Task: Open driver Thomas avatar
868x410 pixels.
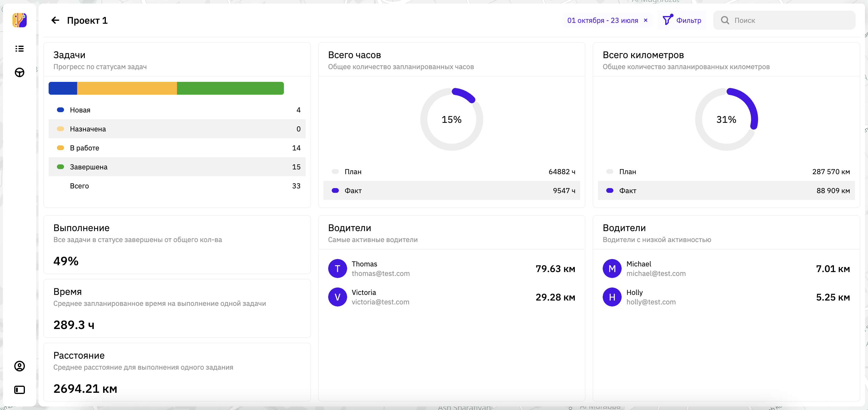Action: coord(337,268)
